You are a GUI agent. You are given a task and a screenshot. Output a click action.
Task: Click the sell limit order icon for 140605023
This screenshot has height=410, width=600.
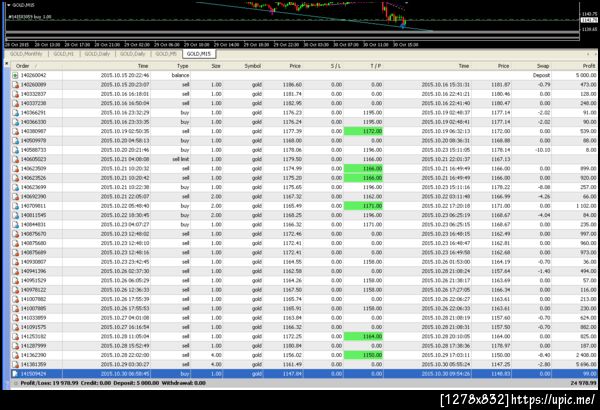[x=15, y=159]
